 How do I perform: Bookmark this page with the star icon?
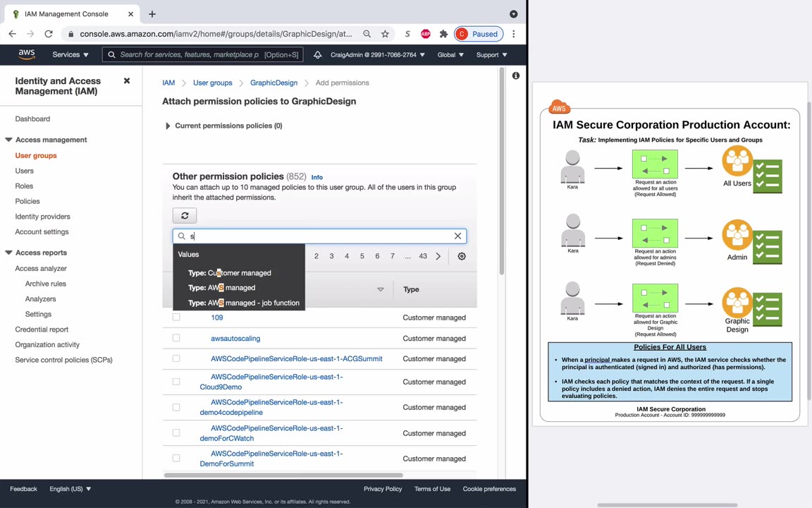(385, 34)
